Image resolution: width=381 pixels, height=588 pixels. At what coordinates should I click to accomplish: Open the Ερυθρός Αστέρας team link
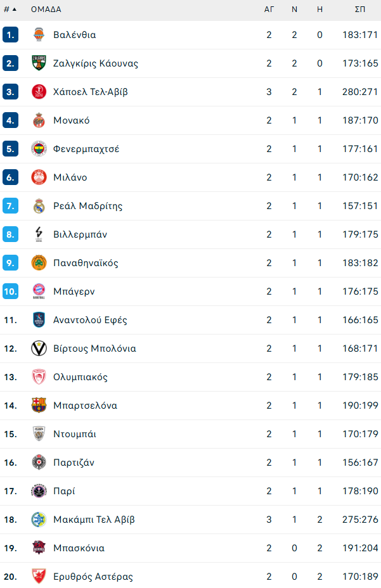coord(93,577)
